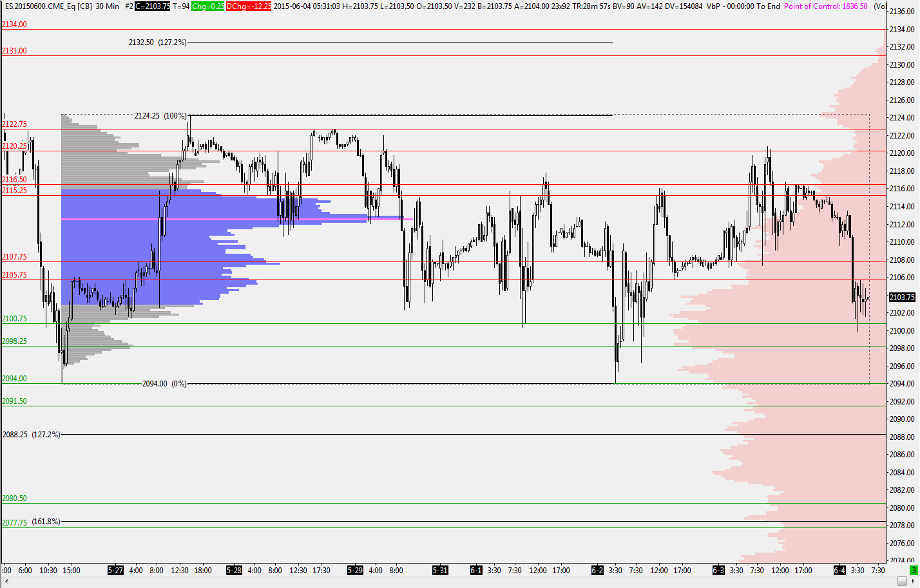
Task: Click the red 2122.75 level label
Action: [x=14, y=124]
